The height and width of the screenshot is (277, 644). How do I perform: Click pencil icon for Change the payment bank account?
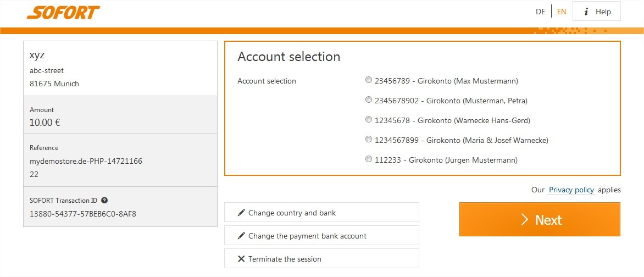pyautogui.click(x=241, y=236)
